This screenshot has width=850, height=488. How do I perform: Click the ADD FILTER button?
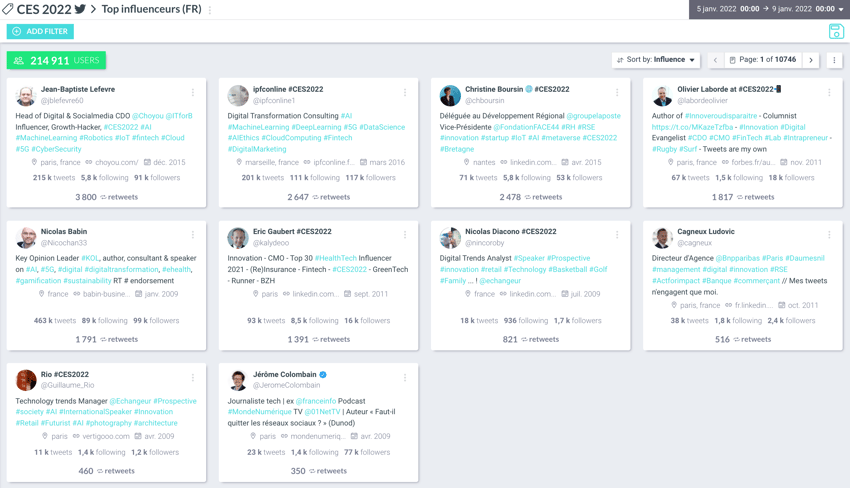point(40,31)
